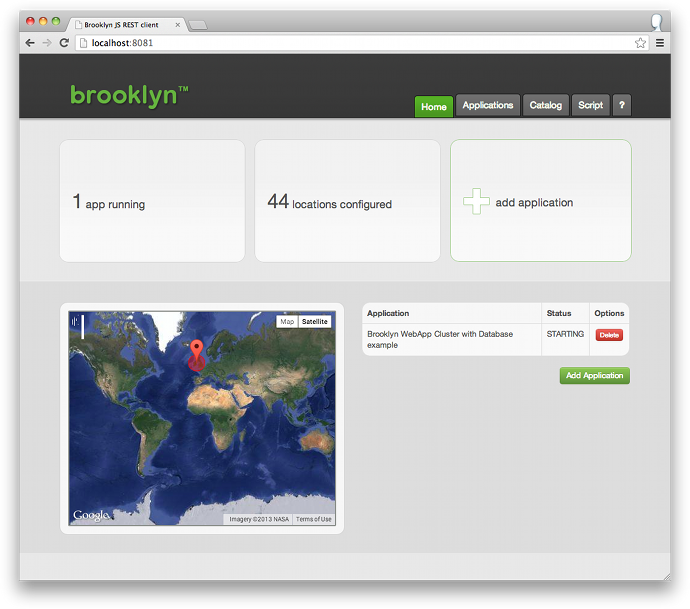The width and height of the screenshot is (690, 609).
Task: Open the Catalog tab
Action: click(546, 106)
